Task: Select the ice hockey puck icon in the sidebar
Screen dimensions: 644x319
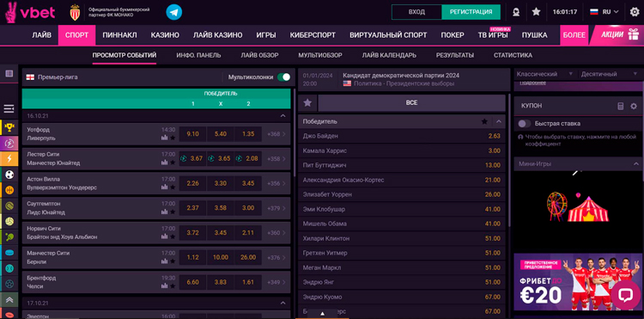Action: pyautogui.click(x=9, y=253)
